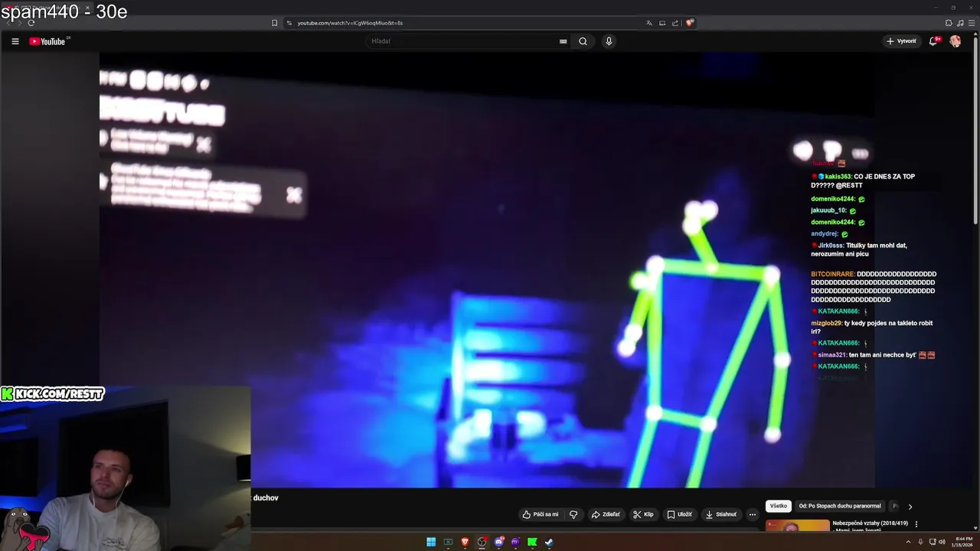Open the Windows Start menu

431,542
